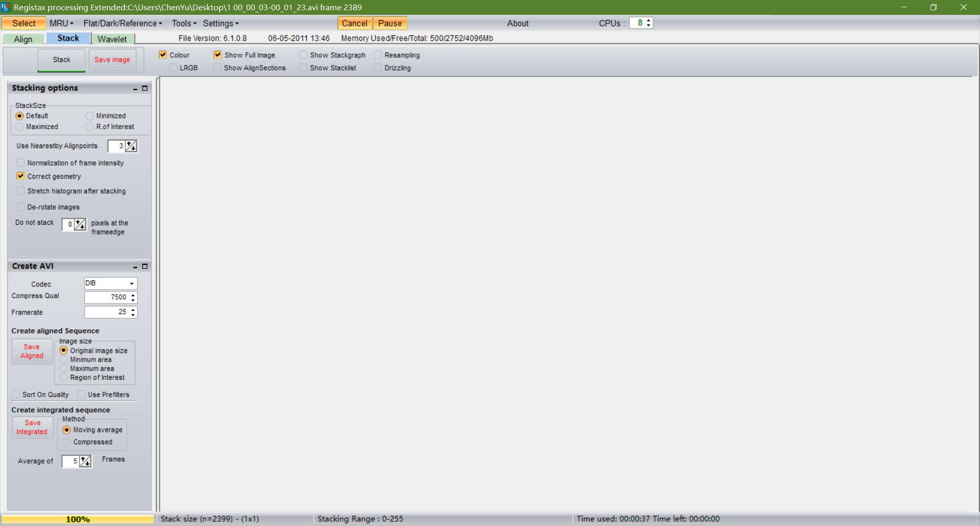Viewport: 980px width, 526px height.
Task: Enable Show Stacklist checkbox
Action: point(303,67)
